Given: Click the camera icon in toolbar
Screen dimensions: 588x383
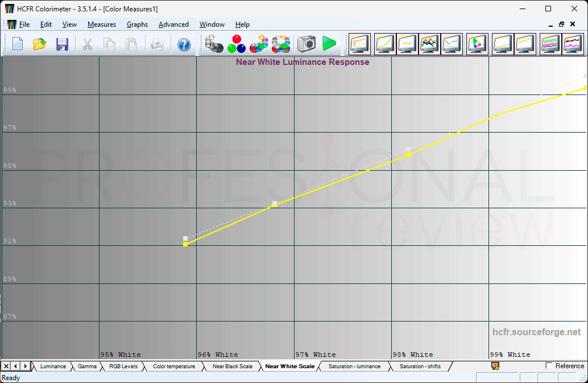Looking at the screenshot, I should click(x=307, y=44).
